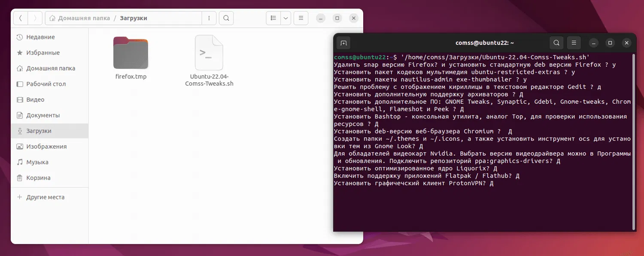Maximize the terminal window
This screenshot has height=256, width=644.
coord(610,43)
